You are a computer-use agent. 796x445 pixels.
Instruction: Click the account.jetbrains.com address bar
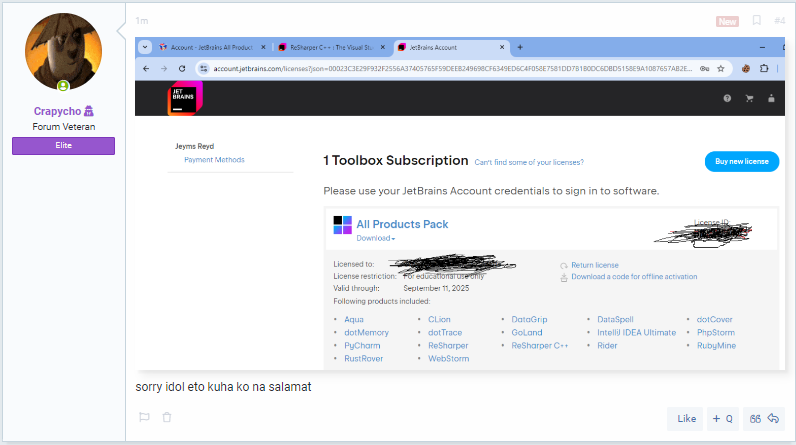tap(452, 69)
